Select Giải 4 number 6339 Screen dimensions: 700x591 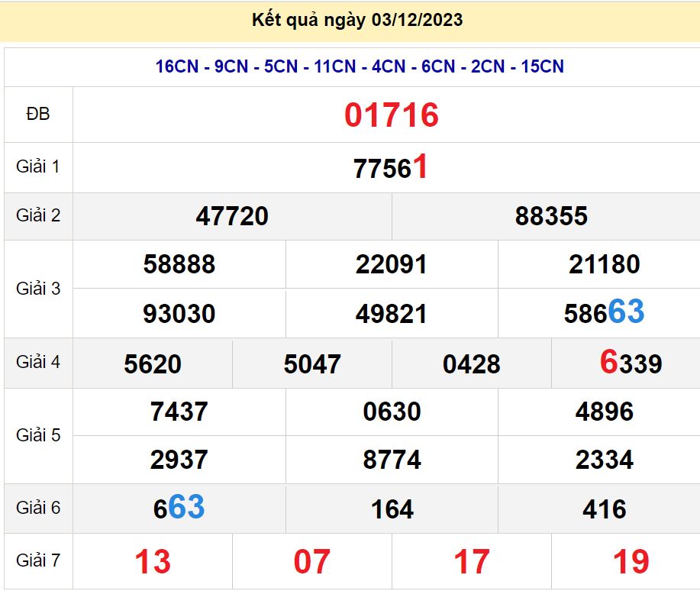tap(631, 363)
